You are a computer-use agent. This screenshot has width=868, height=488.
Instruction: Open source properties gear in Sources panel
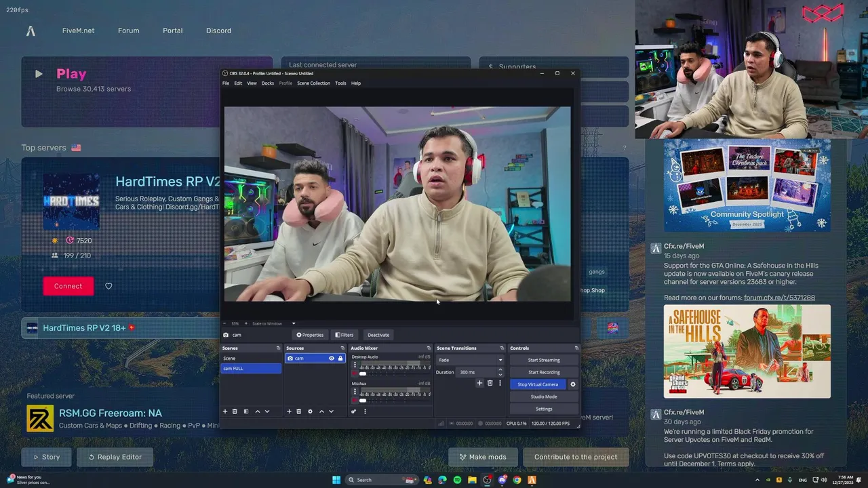pos(310,411)
